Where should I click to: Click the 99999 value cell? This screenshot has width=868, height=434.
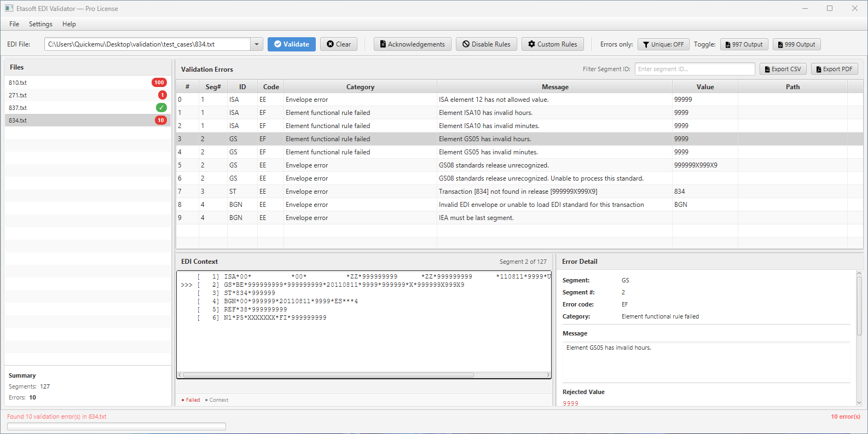(x=705, y=100)
